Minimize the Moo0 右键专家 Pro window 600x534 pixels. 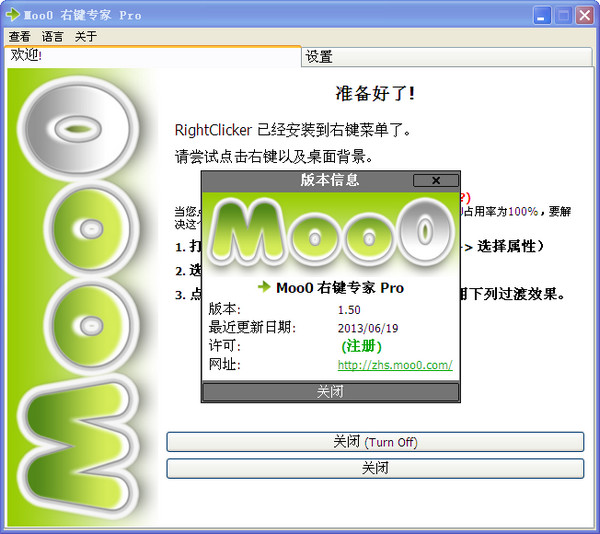542,15
